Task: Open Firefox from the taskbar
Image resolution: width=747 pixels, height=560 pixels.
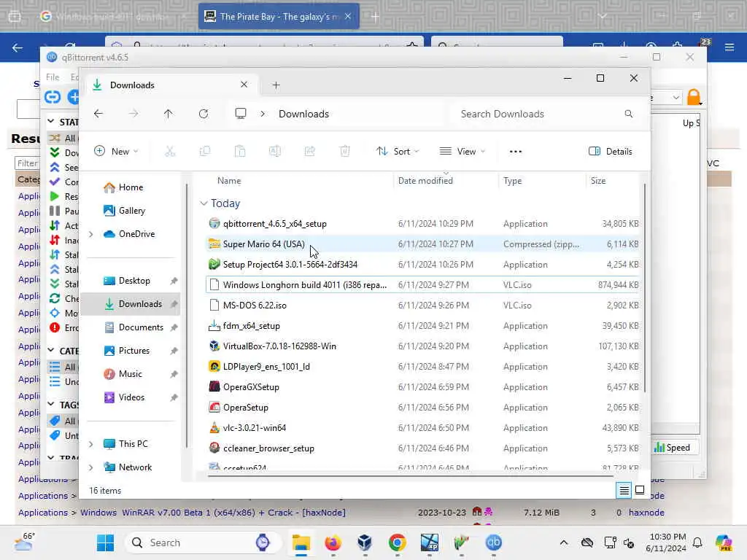Action: (x=333, y=542)
